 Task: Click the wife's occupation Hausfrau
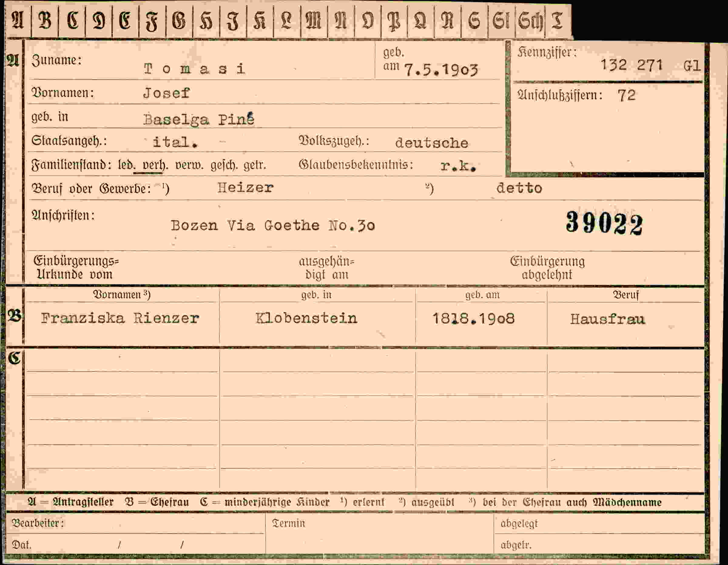pyautogui.click(x=607, y=319)
